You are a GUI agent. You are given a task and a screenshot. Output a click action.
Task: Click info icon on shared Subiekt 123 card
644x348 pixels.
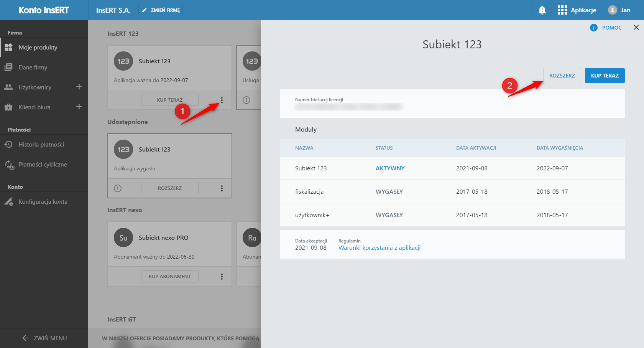tap(118, 188)
